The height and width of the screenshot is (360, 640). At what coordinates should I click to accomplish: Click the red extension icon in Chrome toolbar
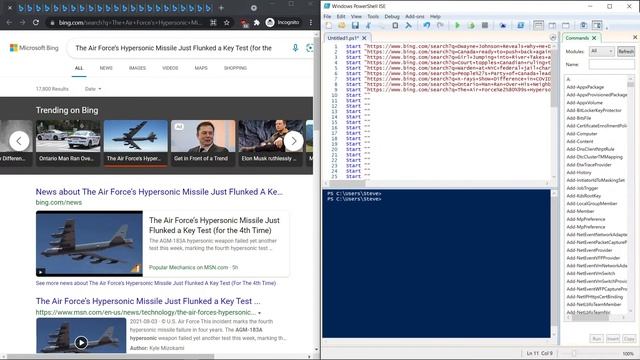tap(244, 23)
